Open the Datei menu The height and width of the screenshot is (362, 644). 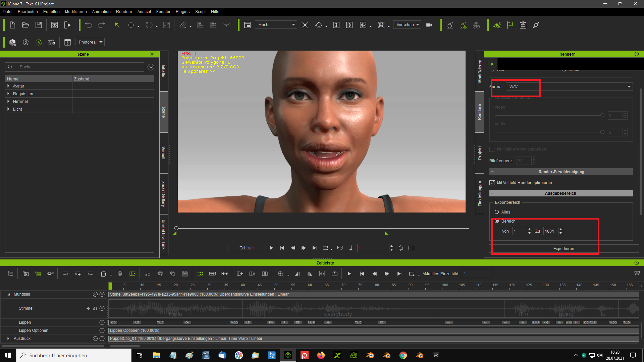point(7,12)
